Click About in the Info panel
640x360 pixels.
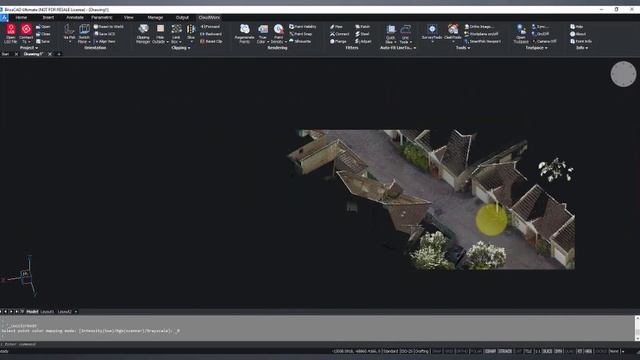coord(578,34)
